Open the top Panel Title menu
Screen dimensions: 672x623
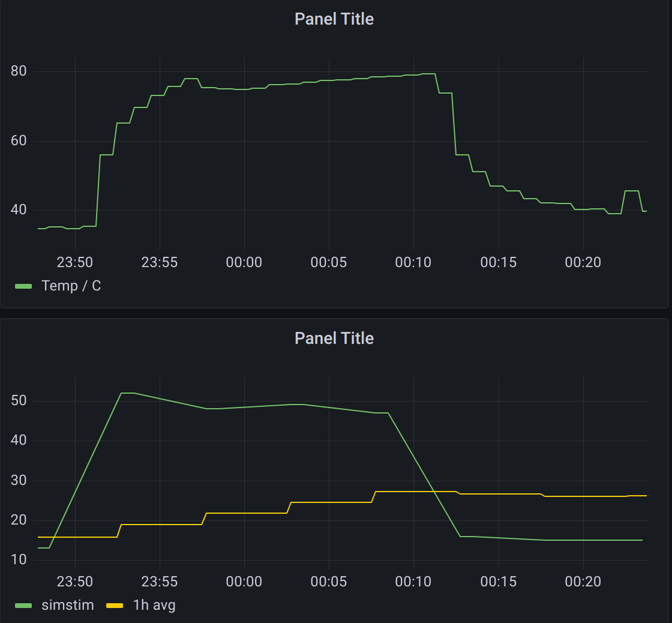pos(334,19)
